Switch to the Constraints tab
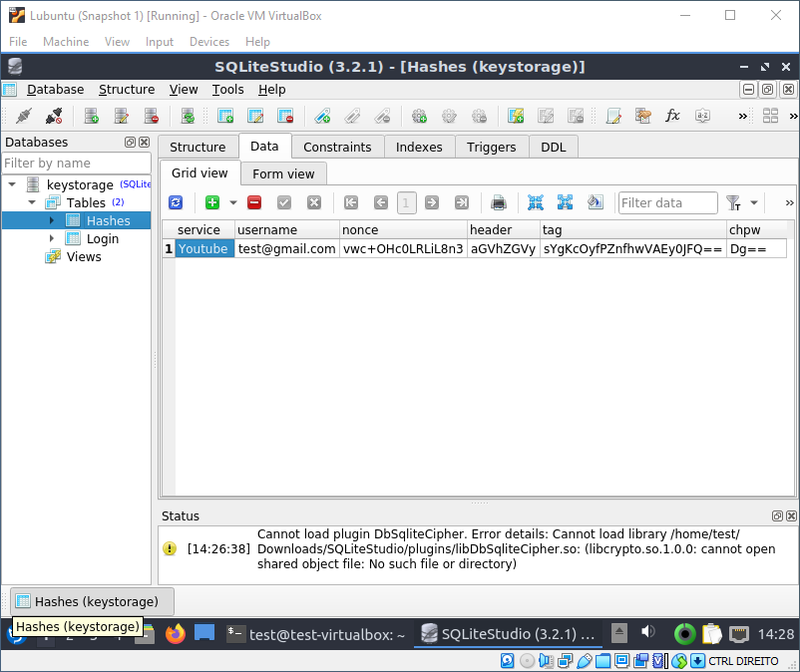Viewport: 800px width, 672px height. (337, 147)
